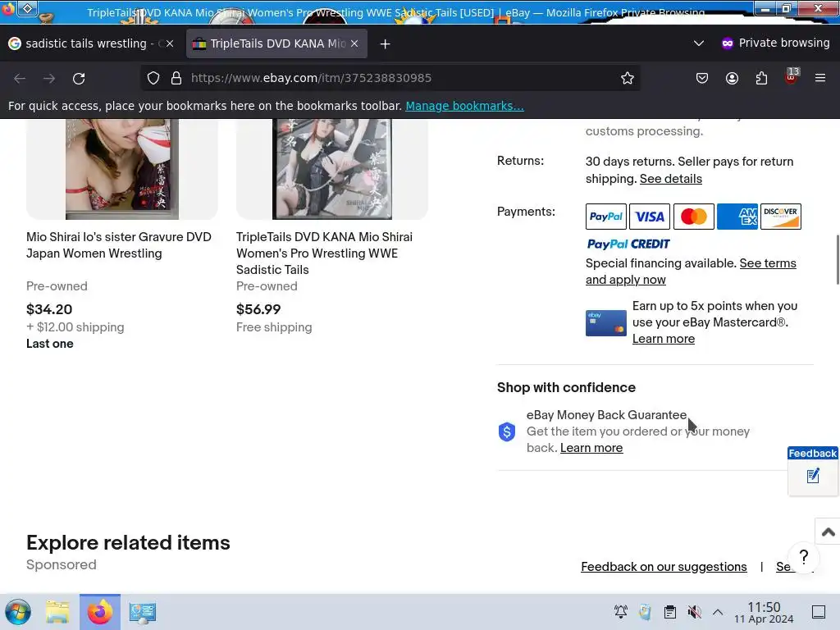Open the Feedback side widget
This screenshot has height=630, width=840.
click(x=812, y=471)
